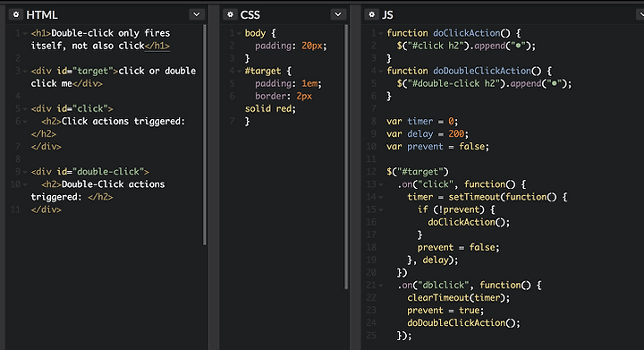Viewport: 644px width, 350px height.
Task: Click the JS panel title
Action: pos(387,15)
